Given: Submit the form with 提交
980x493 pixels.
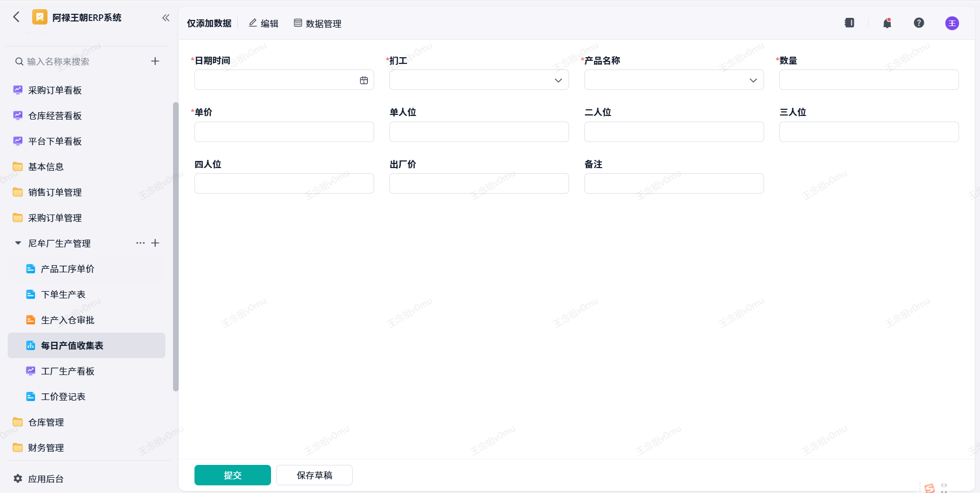Looking at the screenshot, I should coord(233,475).
